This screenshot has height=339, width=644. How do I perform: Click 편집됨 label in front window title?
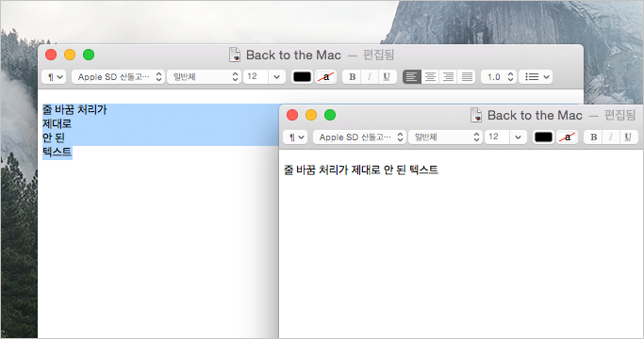(x=619, y=115)
